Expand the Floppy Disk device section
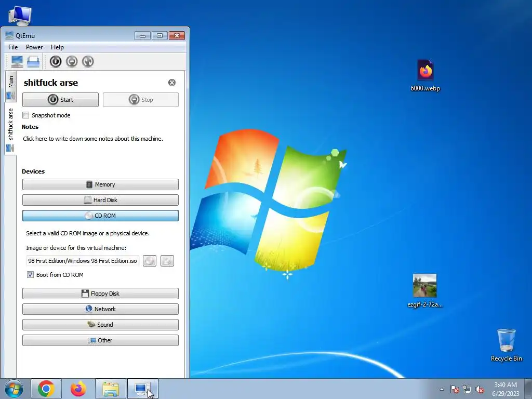This screenshot has width=532, height=399. pyautogui.click(x=100, y=294)
